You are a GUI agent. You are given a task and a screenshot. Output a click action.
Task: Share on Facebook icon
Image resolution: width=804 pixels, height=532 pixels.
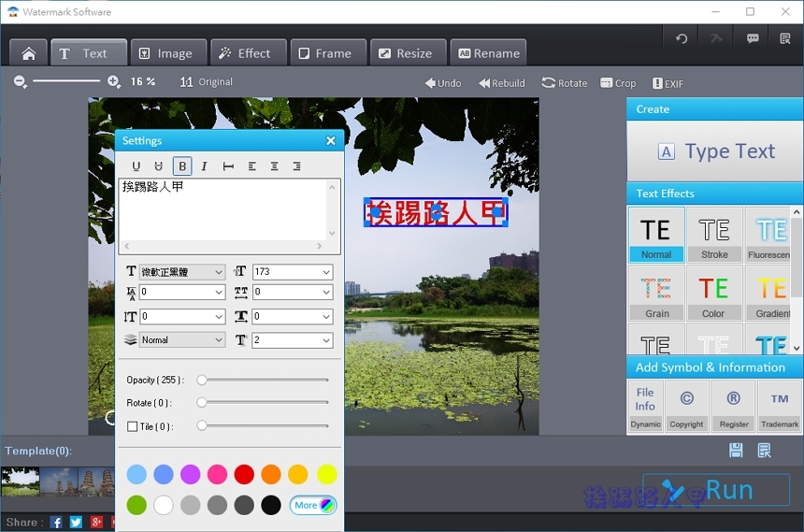[56, 523]
